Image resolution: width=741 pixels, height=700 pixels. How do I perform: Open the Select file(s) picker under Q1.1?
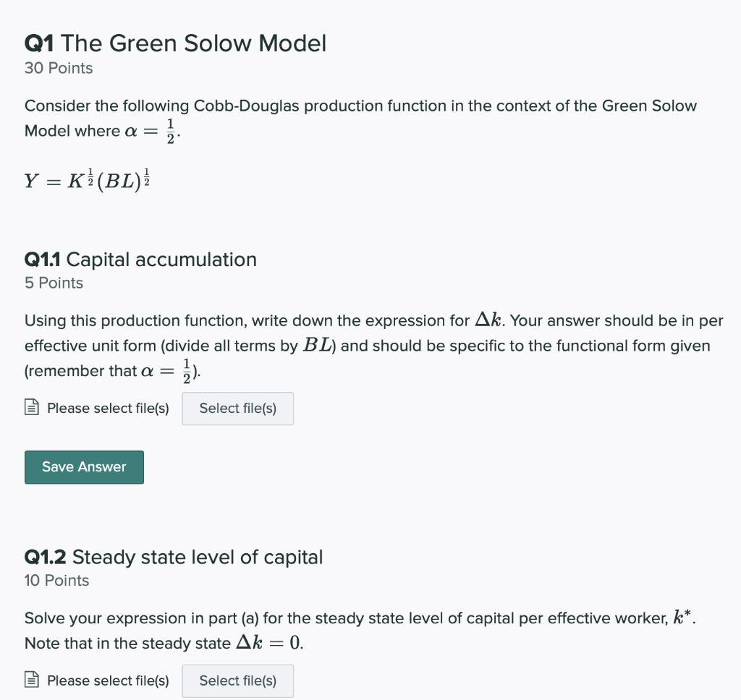pos(237,409)
